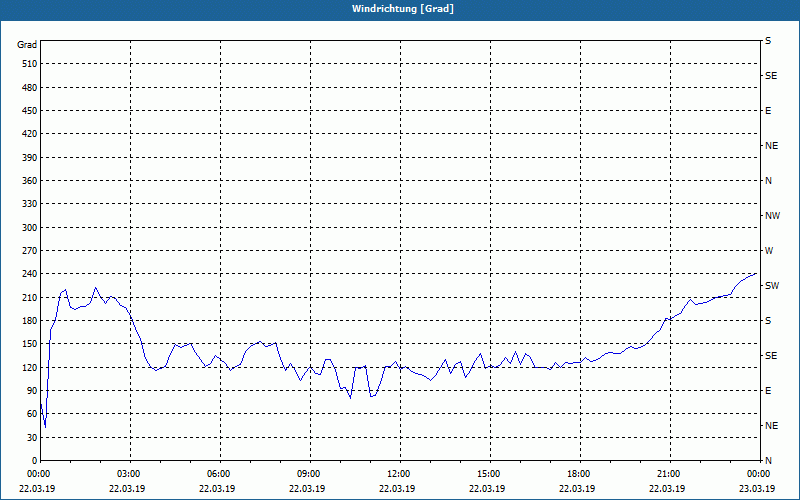800x500 pixels.
Task: Click the 15:00 time axis label
Action: pyautogui.click(x=490, y=474)
